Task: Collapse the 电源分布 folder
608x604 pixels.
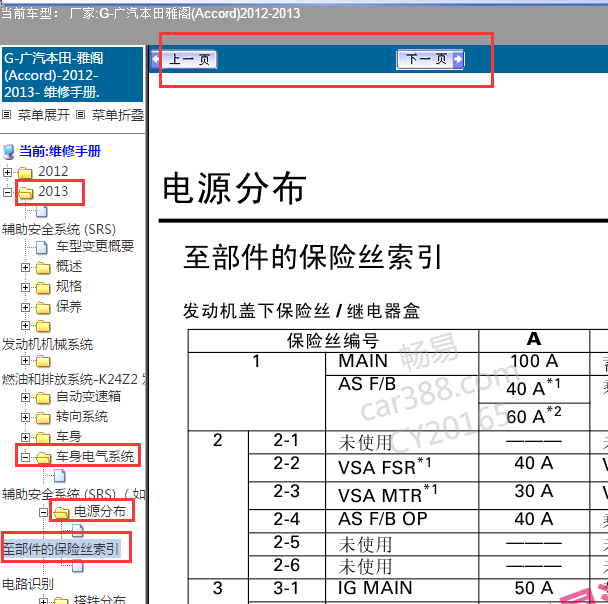Action: pyautogui.click(x=43, y=513)
